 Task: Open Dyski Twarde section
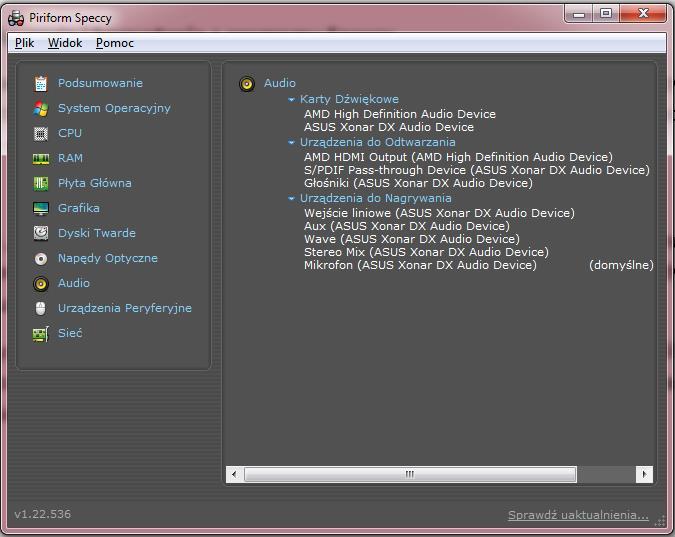pyautogui.click(x=97, y=233)
